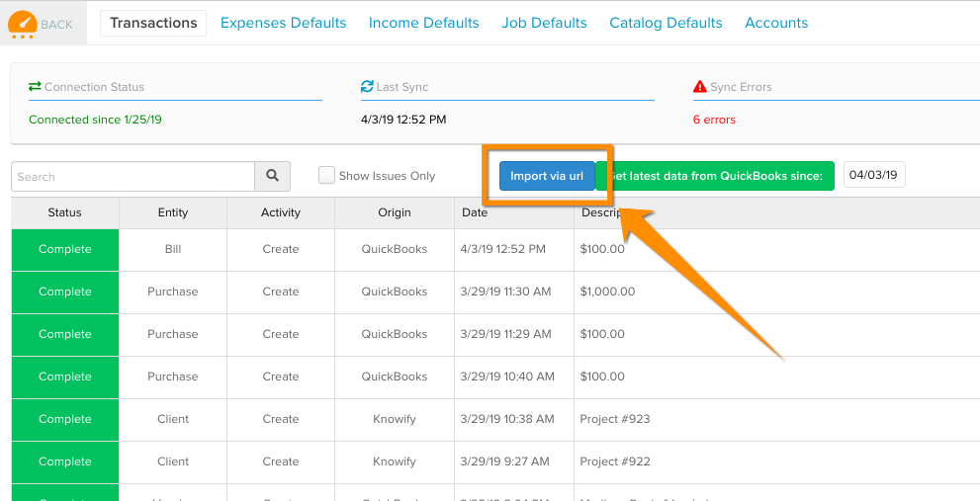Click the 3/29/19 11:30 AM date cell
Viewport: 980px width, 501px height.
pos(514,292)
